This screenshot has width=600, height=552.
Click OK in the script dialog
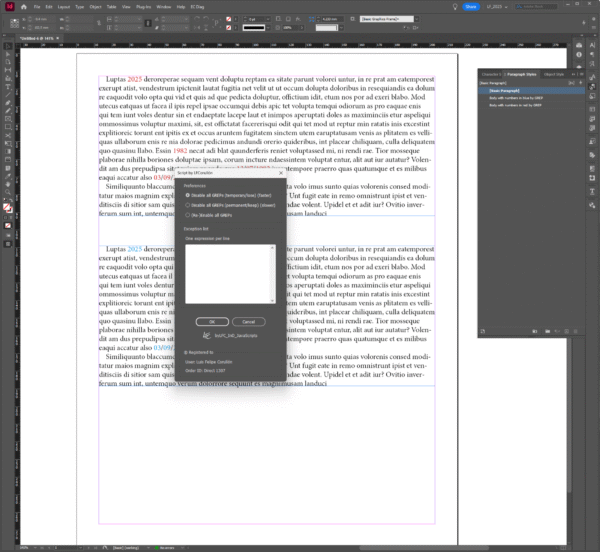click(212, 322)
